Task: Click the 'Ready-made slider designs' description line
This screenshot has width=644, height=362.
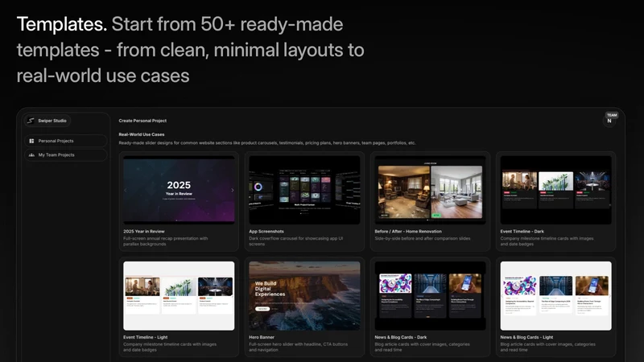Action: click(267, 143)
